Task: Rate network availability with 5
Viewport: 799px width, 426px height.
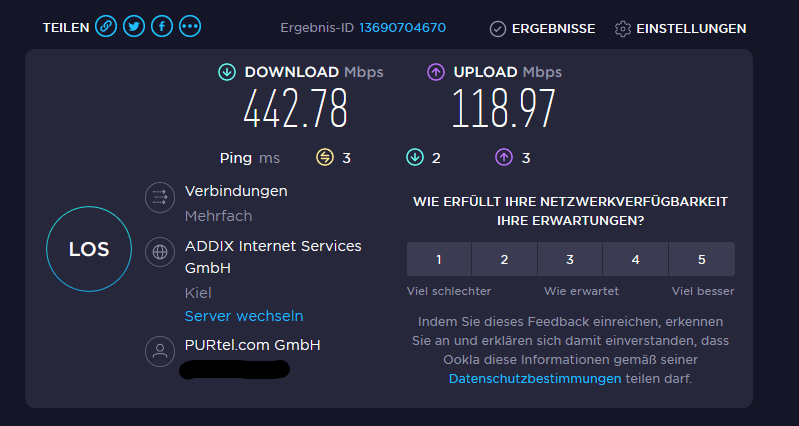Action: tap(702, 259)
